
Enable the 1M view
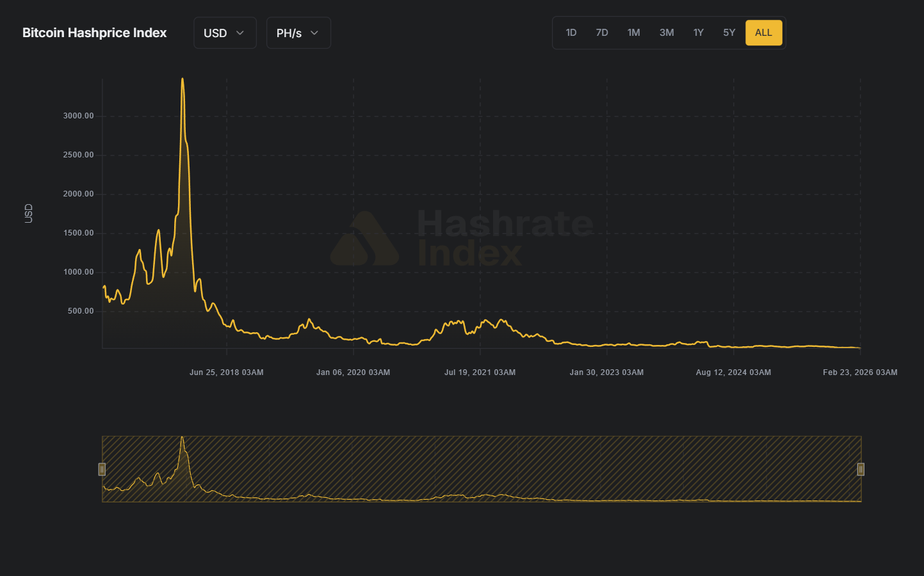coord(634,32)
